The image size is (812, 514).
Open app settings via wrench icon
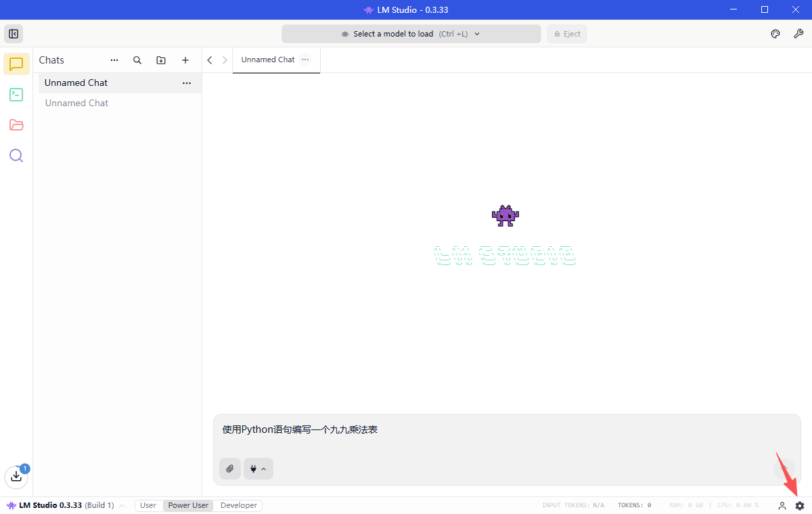pos(799,33)
